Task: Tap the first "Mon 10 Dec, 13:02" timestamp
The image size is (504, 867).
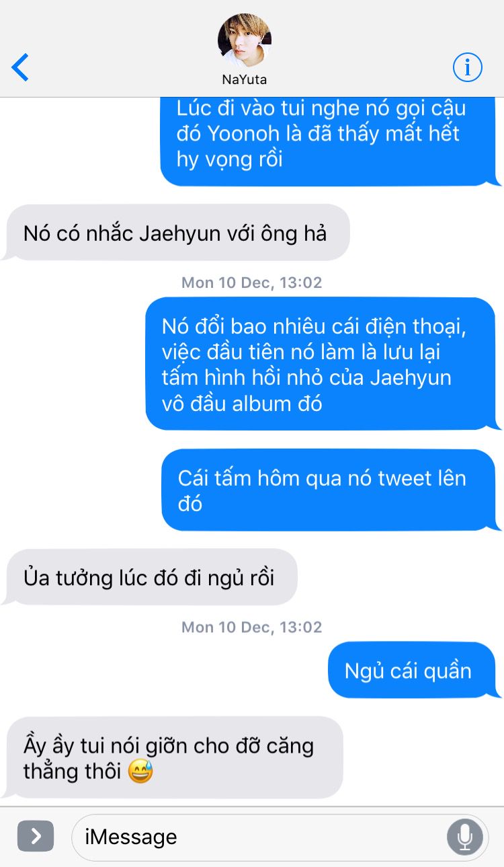Action: point(252,282)
